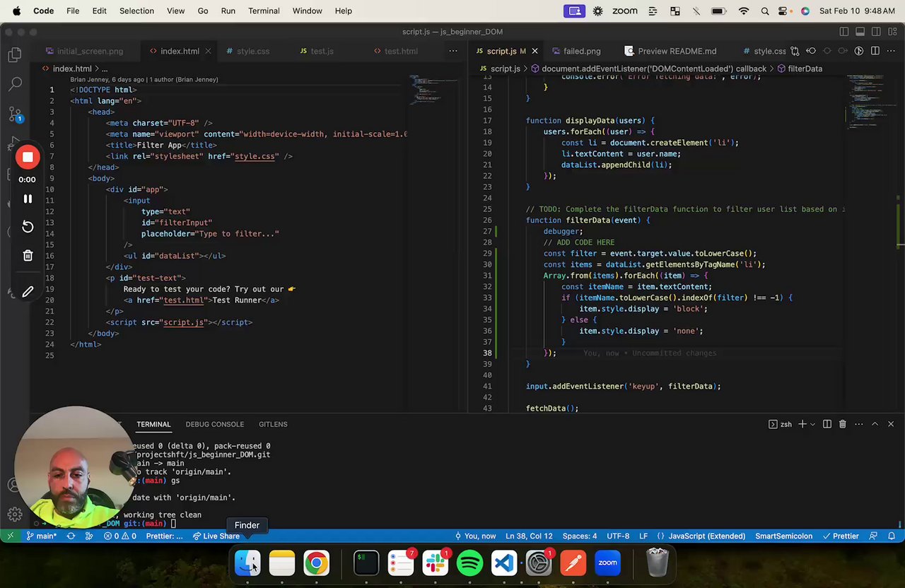This screenshot has height=588, width=905.
Task: Open Source Control view with 1 badge
Action: [x=15, y=114]
